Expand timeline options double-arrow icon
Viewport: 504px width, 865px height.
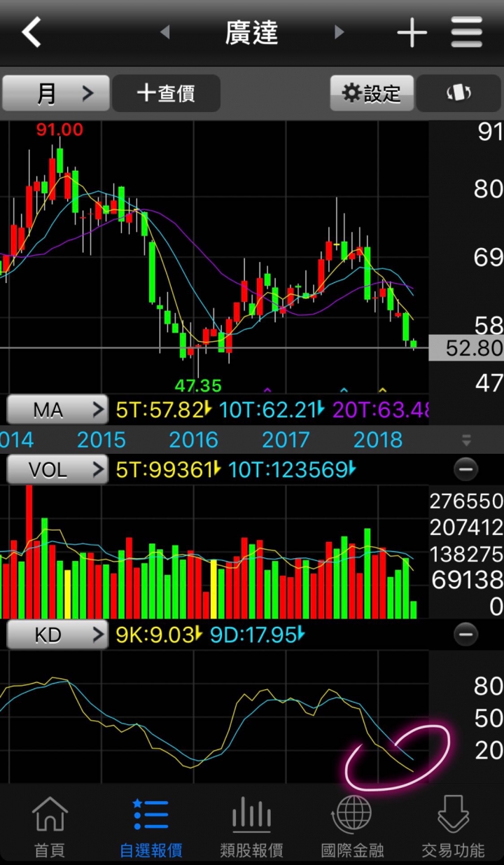pos(466,441)
